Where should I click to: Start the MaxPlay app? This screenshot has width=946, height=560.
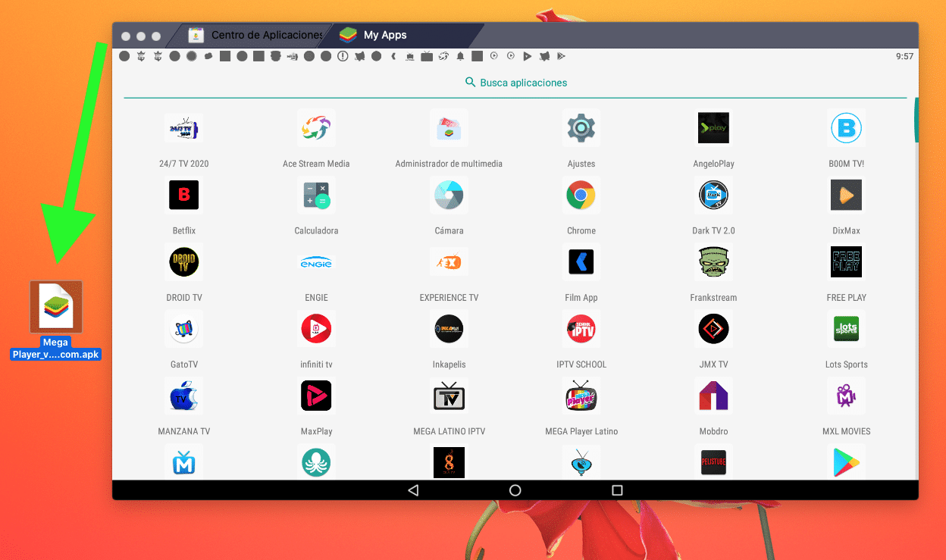coord(316,396)
